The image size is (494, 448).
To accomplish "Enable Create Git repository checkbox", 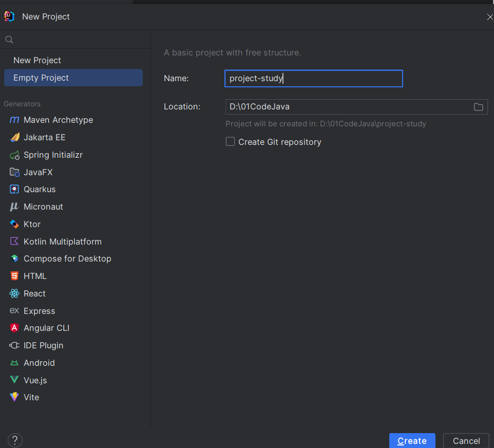I will click(x=230, y=142).
